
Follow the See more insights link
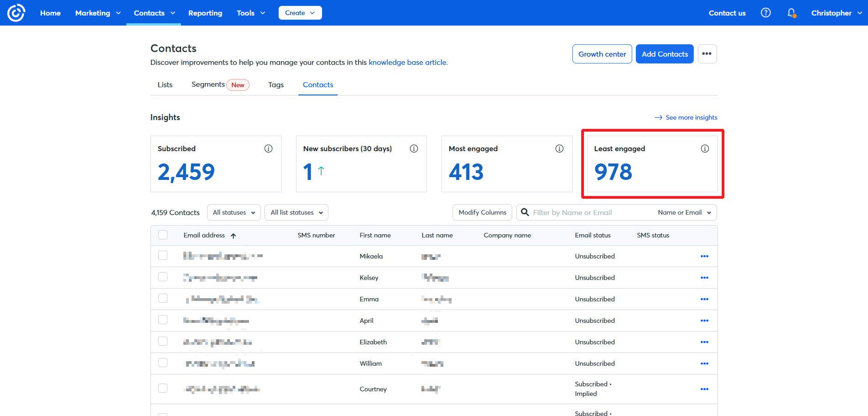tap(691, 117)
